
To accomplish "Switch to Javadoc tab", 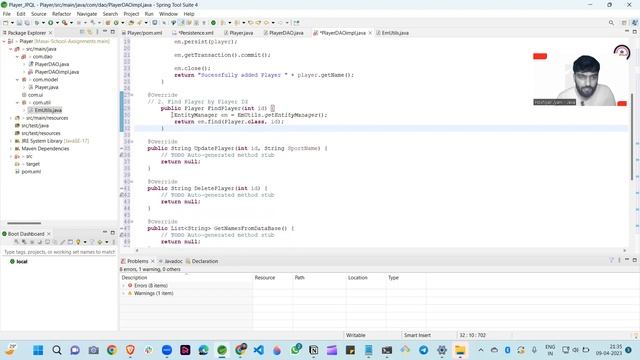I will (x=171, y=261).
